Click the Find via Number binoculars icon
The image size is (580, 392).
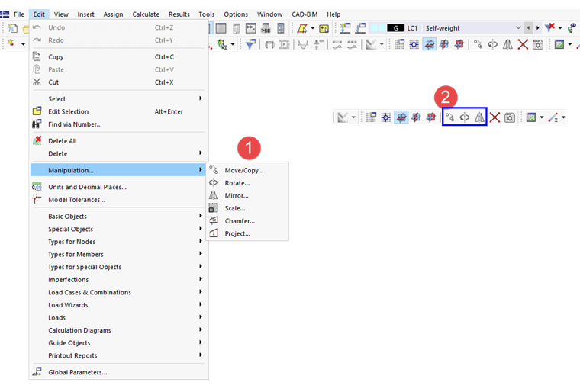point(37,124)
